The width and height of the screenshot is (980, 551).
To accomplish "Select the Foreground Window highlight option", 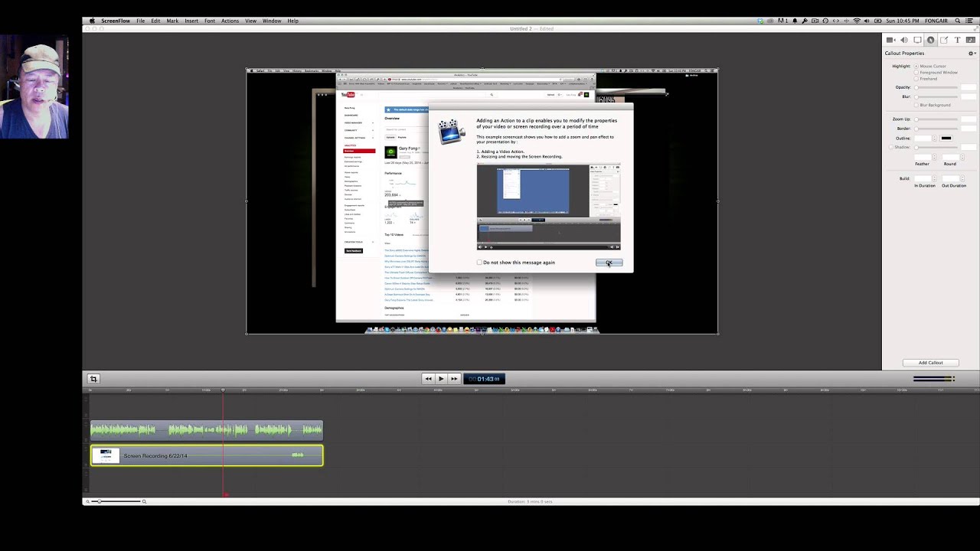I will tap(916, 72).
